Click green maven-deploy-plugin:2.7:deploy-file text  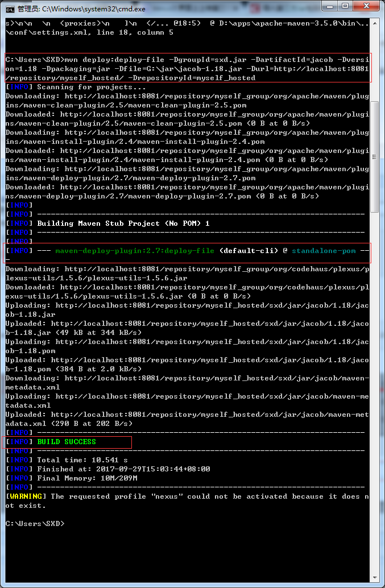pos(135,251)
